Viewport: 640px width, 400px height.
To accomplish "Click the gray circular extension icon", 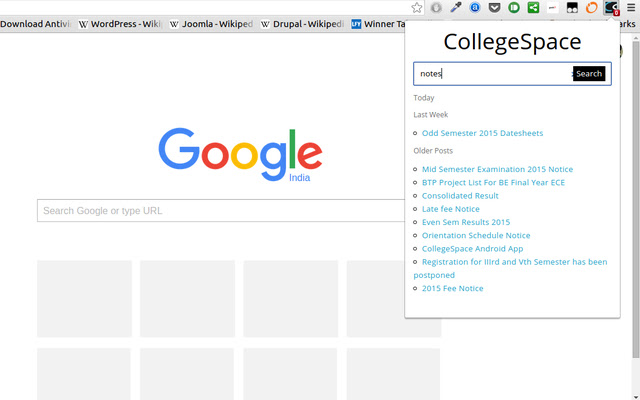I will coord(436,7).
